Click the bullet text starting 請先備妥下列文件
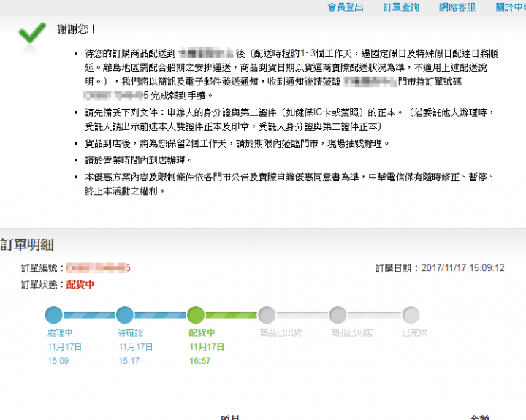Image resolution: width=526 pixels, height=420 pixels. coord(289,119)
